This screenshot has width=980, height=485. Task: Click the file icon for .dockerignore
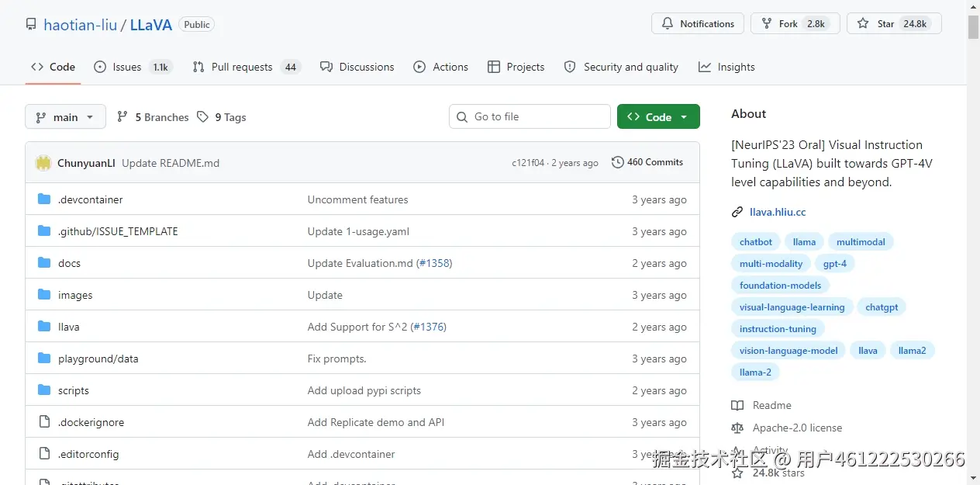(44, 422)
